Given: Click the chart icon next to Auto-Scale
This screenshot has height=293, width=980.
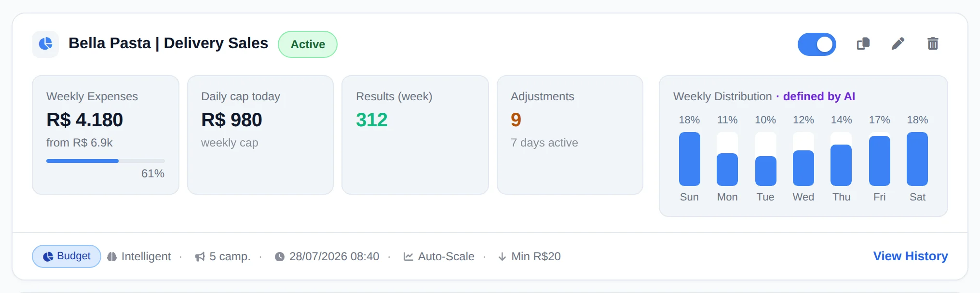Looking at the screenshot, I should pyautogui.click(x=408, y=257).
